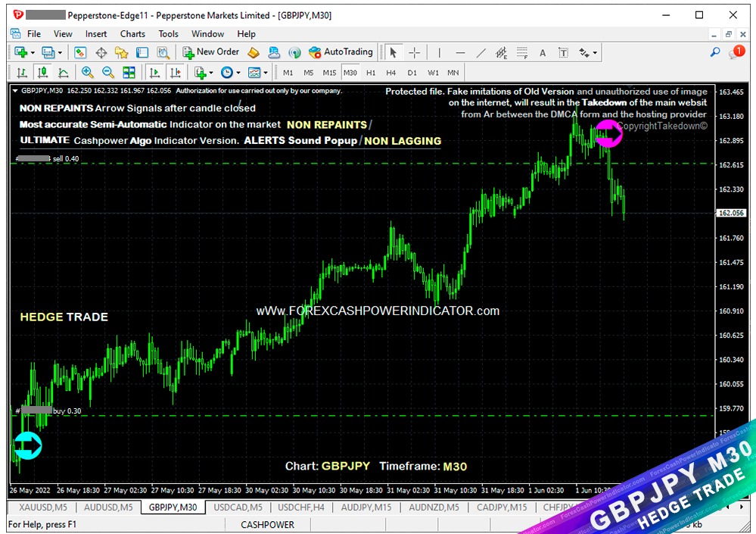
Task: Select the Text Label tool
Action: pos(563,52)
